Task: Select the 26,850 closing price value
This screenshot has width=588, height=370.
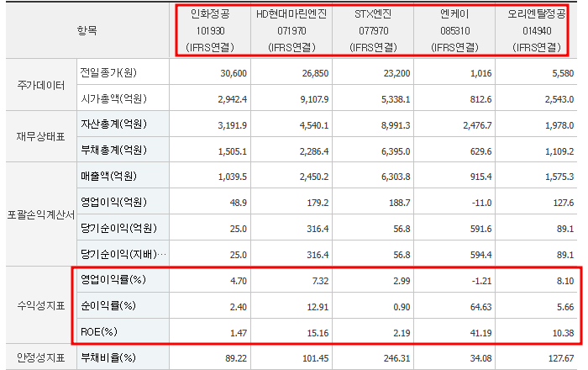Action: coord(315,73)
